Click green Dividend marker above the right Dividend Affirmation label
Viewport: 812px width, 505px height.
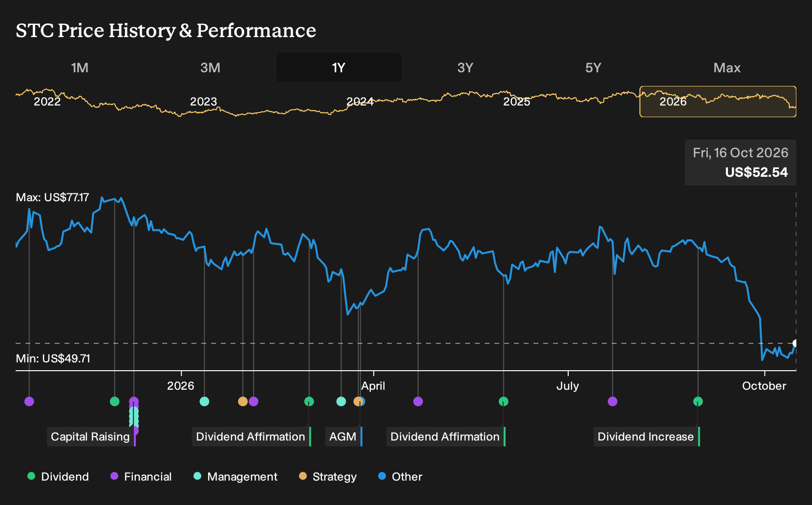coord(504,401)
